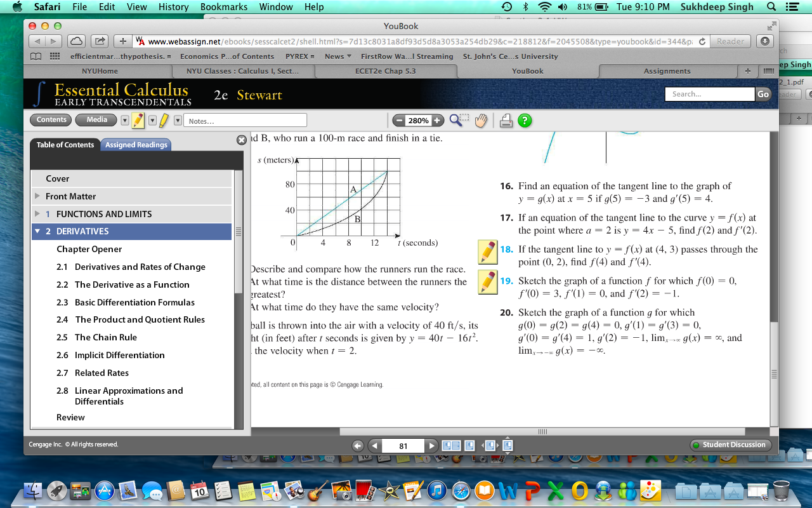Open the dropdown arrow beside the Notes field
The image size is (812, 508).
click(x=178, y=120)
